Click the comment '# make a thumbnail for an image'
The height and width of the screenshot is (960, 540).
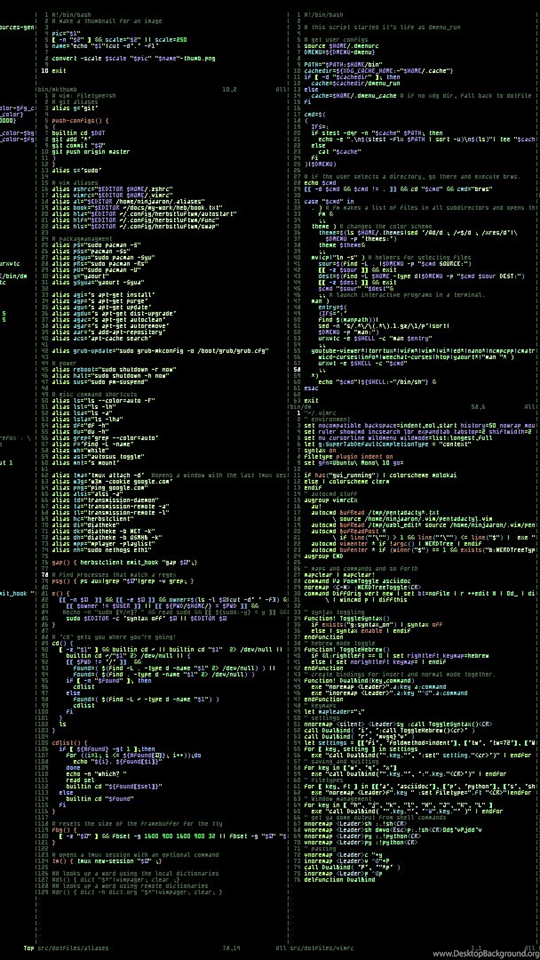[107, 20]
